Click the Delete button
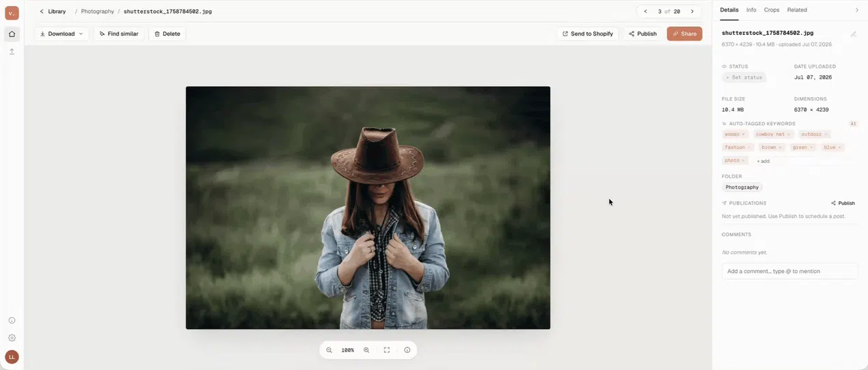This screenshot has width=868, height=370. click(x=167, y=34)
